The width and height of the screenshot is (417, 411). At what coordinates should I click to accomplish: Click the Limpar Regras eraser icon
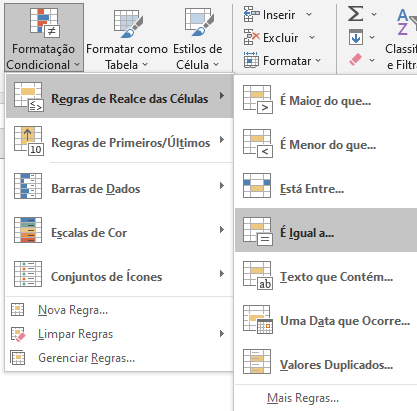pos(18,334)
